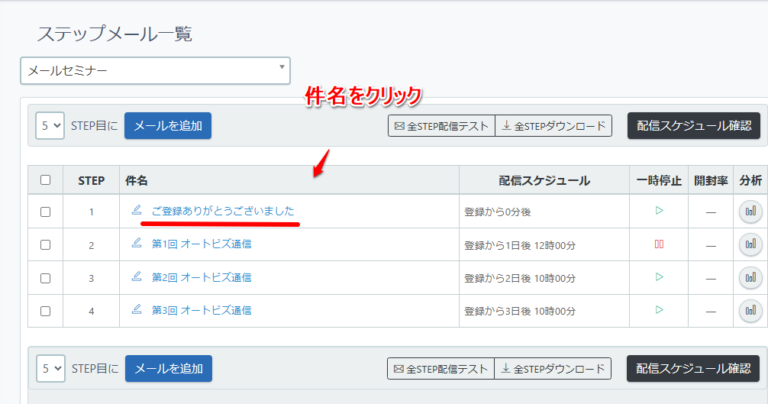Tick the select-all checkbox in table header

pyautogui.click(x=45, y=181)
